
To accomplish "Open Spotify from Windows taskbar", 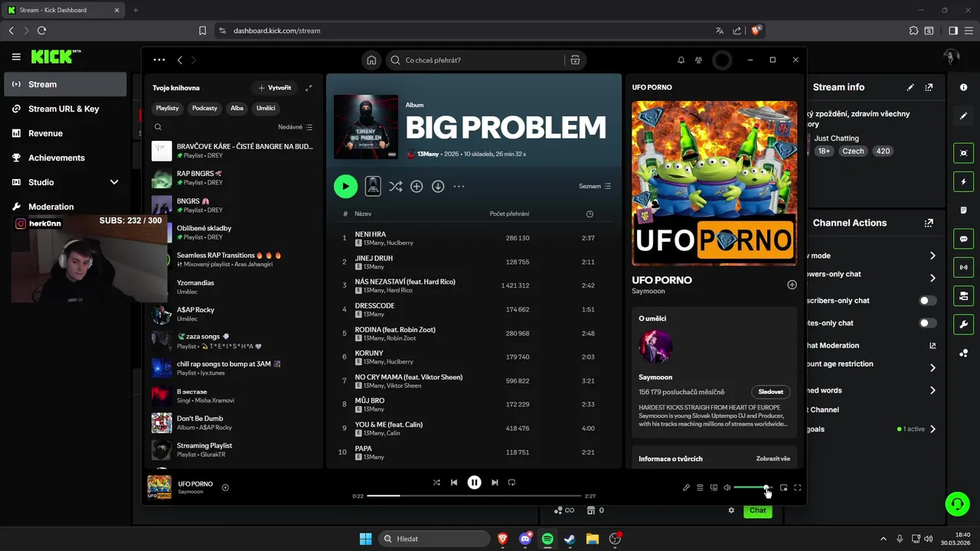I will [x=547, y=539].
